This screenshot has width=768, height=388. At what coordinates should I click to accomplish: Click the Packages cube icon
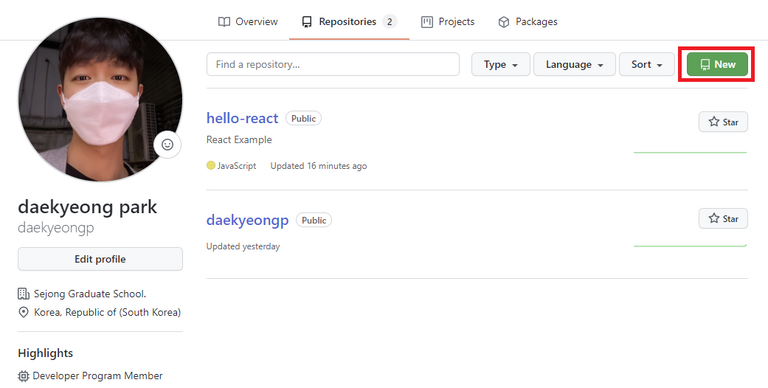coord(504,22)
